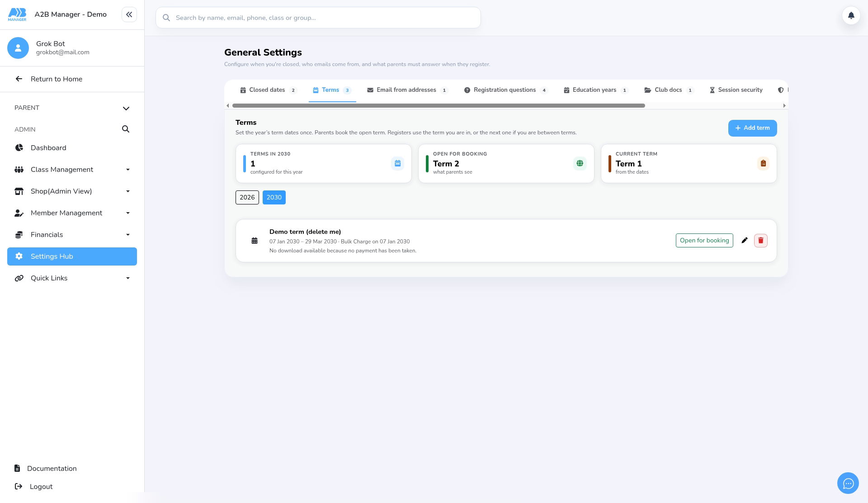Expand Class Management submenu arrow

(127, 170)
